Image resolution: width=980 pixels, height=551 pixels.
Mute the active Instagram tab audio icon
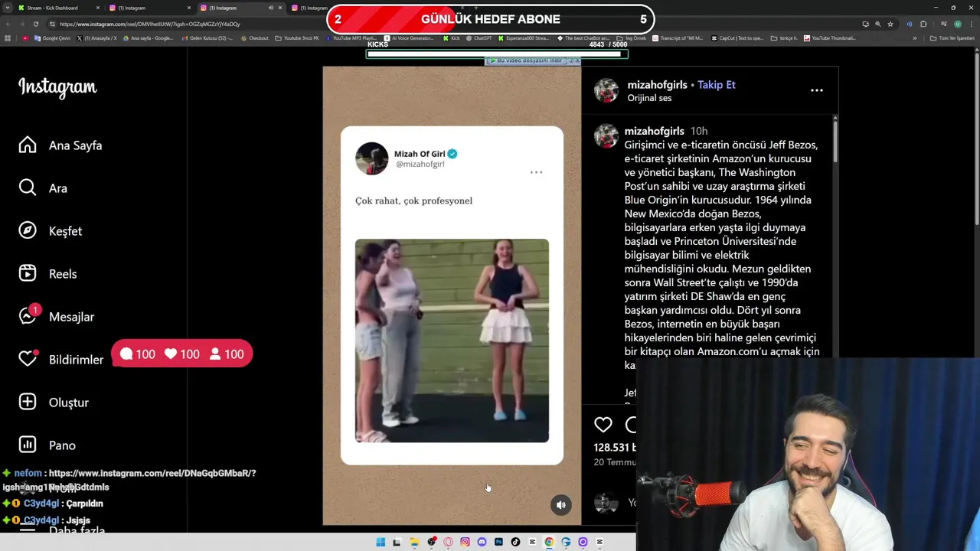(x=270, y=8)
